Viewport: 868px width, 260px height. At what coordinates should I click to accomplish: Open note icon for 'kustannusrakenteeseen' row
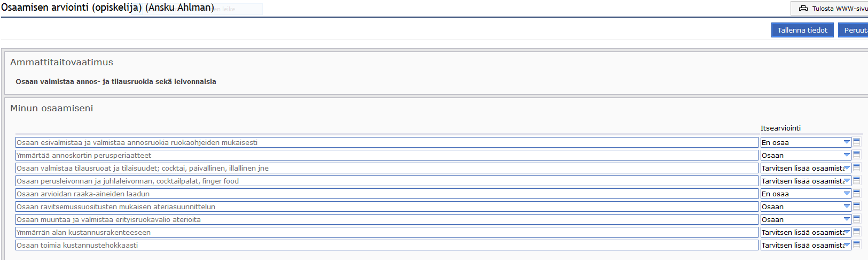[857, 232]
